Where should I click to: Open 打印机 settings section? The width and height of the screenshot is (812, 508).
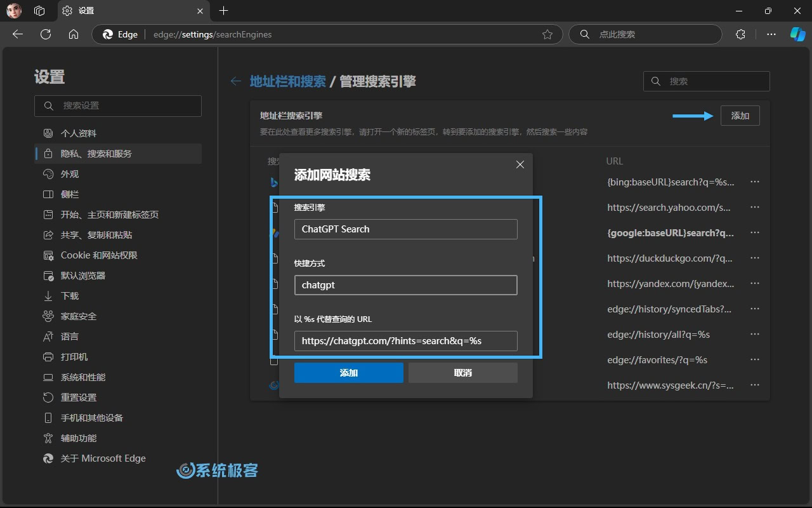pos(118,357)
